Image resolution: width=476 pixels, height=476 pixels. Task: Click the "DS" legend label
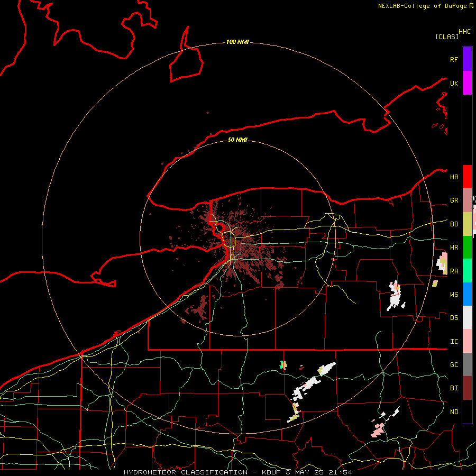pyautogui.click(x=454, y=318)
